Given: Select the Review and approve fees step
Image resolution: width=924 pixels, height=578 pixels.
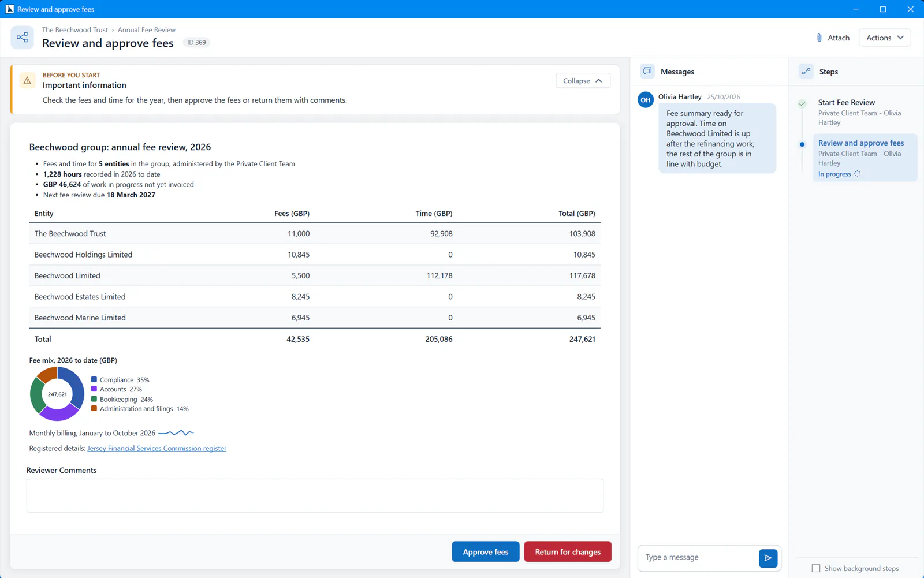Looking at the screenshot, I should tap(865, 158).
